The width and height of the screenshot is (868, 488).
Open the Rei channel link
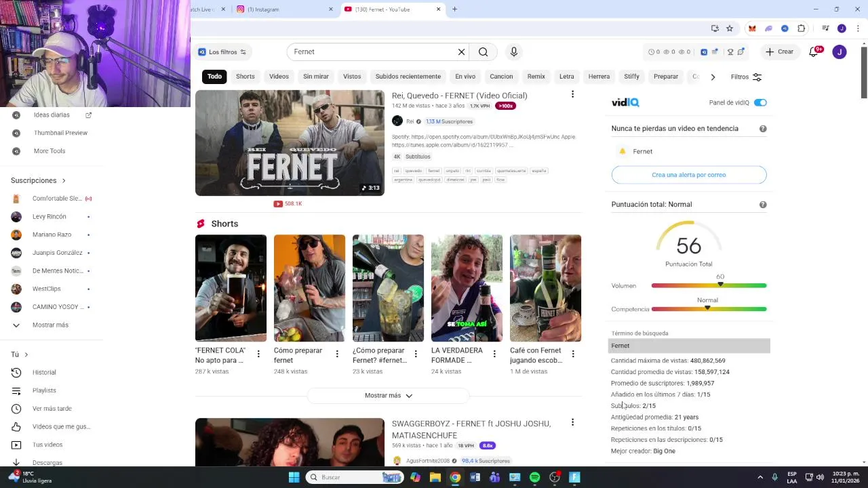coord(410,121)
